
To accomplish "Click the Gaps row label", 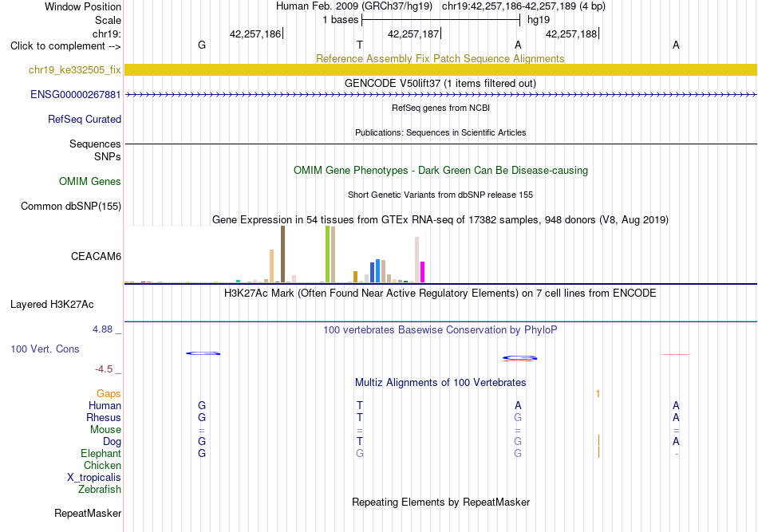I will [109, 394].
